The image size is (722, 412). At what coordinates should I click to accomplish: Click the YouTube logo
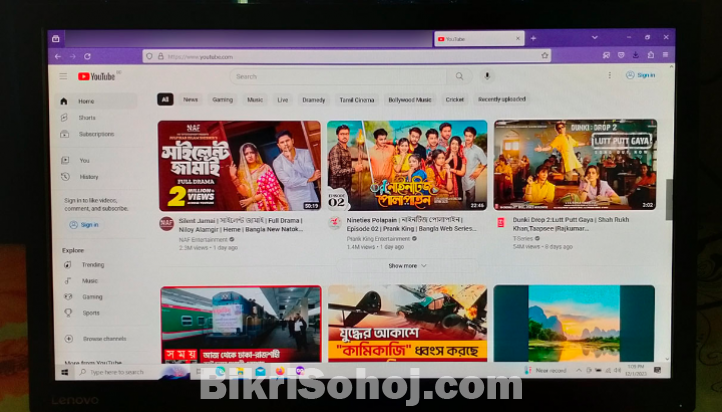(97, 76)
